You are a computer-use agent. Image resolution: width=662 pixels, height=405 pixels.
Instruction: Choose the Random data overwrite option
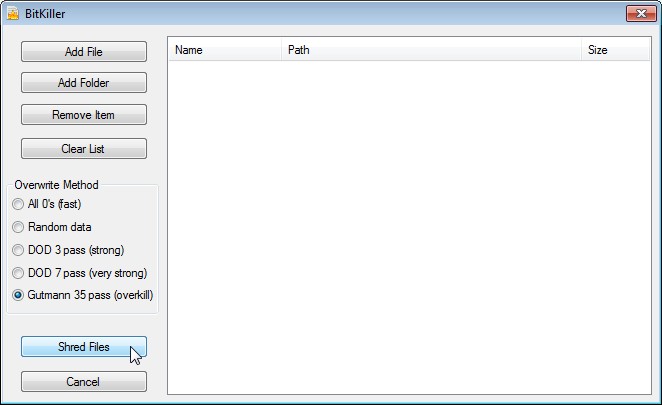(x=18, y=227)
